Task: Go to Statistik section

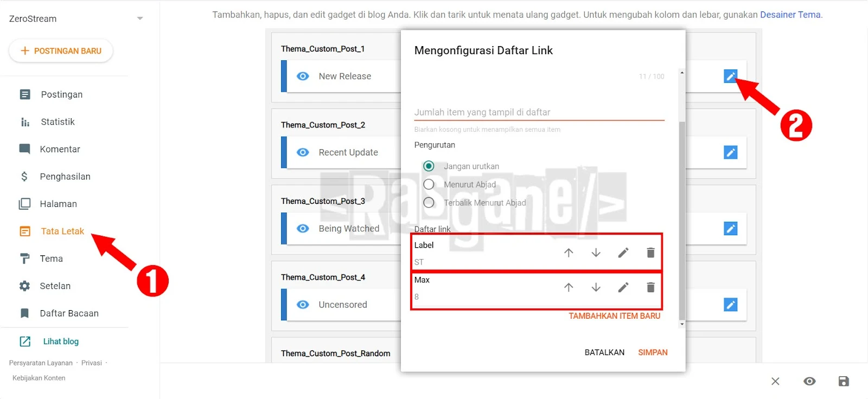Action: [58, 122]
